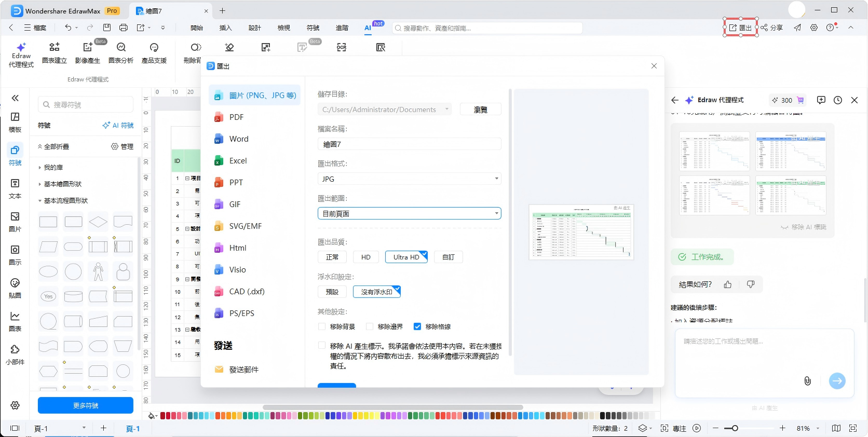Viewport: 868px width, 437px height.
Task: Select 正常 export quality
Action: [332, 257]
